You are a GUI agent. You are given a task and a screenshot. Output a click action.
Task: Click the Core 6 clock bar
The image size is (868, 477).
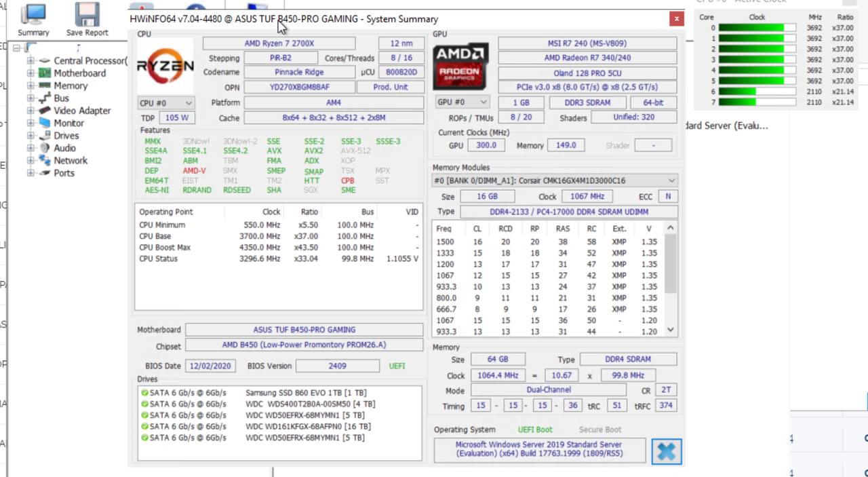pyautogui.click(x=756, y=92)
